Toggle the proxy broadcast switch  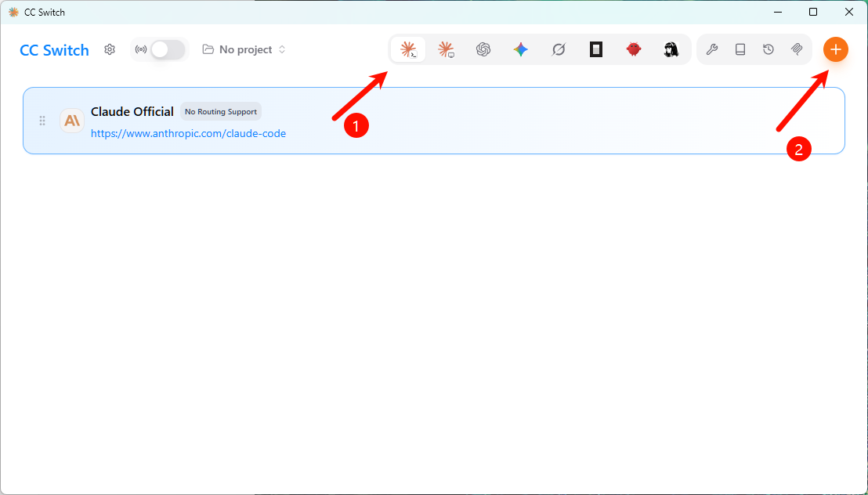click(x=167, y=50)
